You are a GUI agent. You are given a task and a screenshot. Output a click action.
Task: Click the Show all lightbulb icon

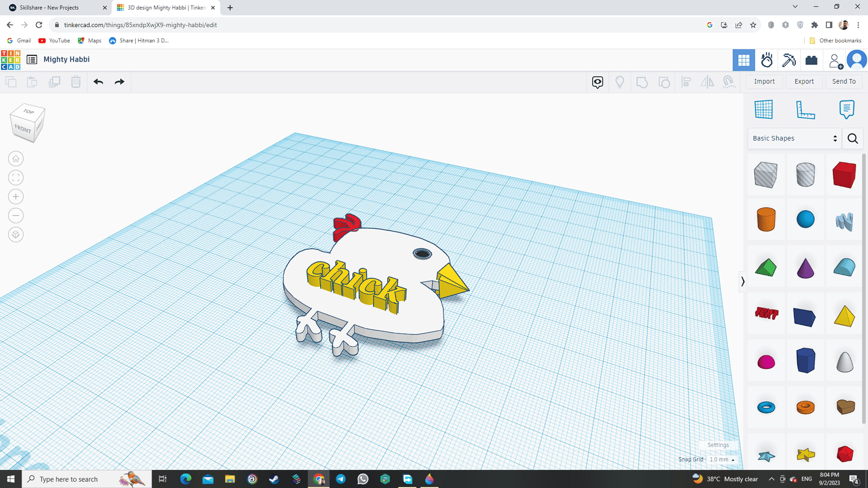click(x=620, y=82)
